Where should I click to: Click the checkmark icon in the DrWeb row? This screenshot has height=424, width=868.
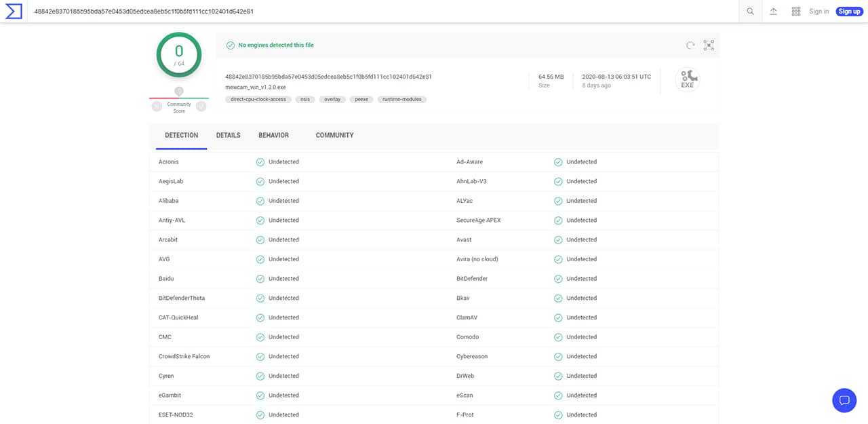558,376
